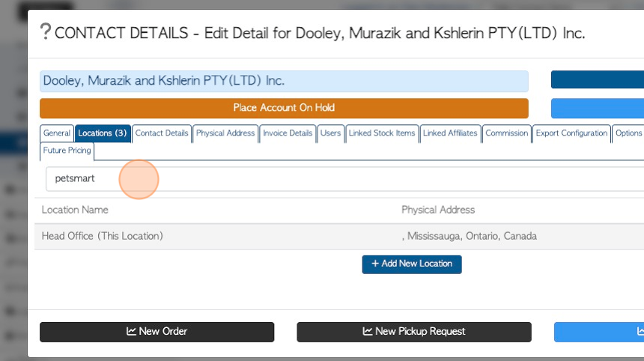Click the Place Account On Hold button
The height and width of the screenshot is (361, 644).
pyautogui.click(x=284, y=108)
